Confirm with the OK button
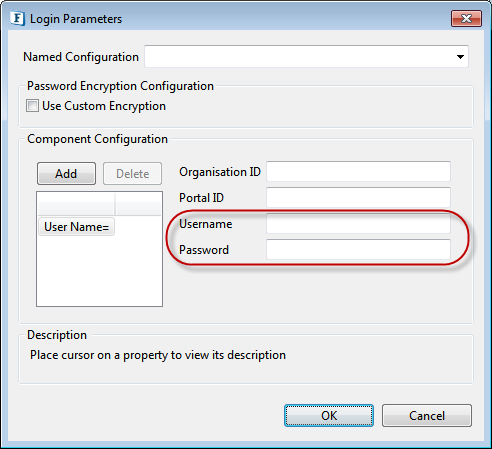This screenshot has width=492, height=449. 329,416
